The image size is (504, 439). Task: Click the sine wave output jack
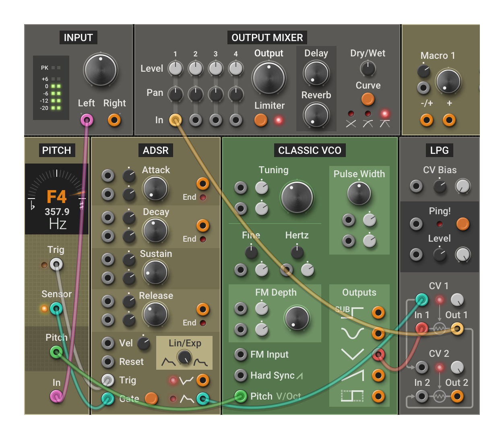pos(378,333)
